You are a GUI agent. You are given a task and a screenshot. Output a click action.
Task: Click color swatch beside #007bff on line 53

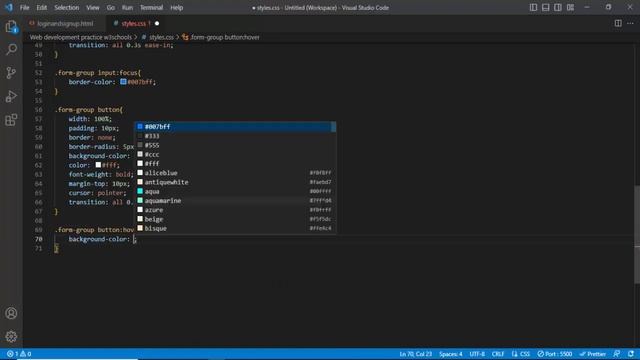click(x=123, y=82)
